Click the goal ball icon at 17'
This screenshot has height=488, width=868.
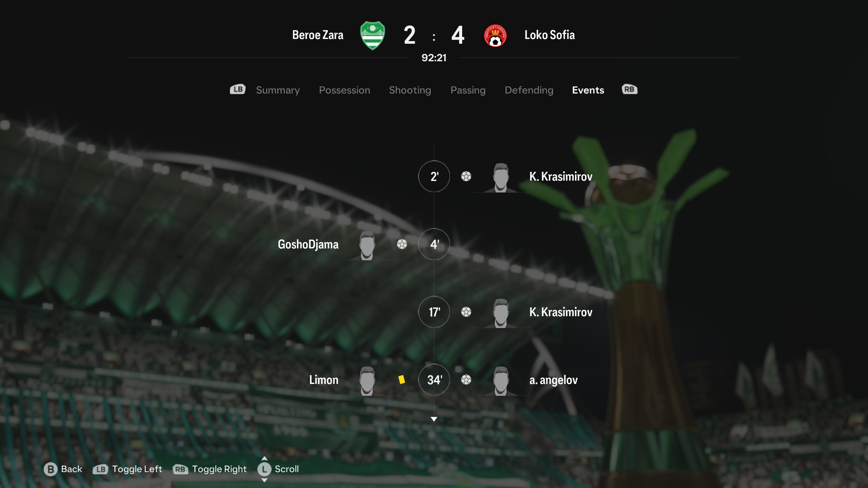tap(466, 312)
